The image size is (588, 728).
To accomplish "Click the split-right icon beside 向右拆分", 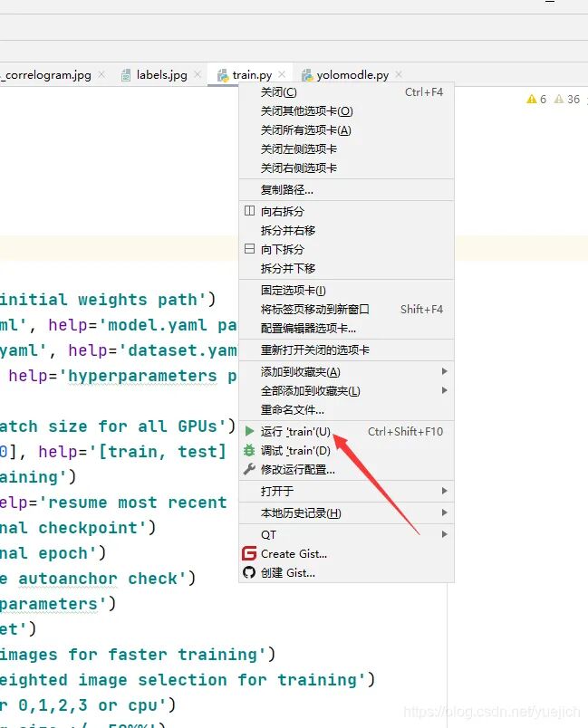I will coord(249,211).
